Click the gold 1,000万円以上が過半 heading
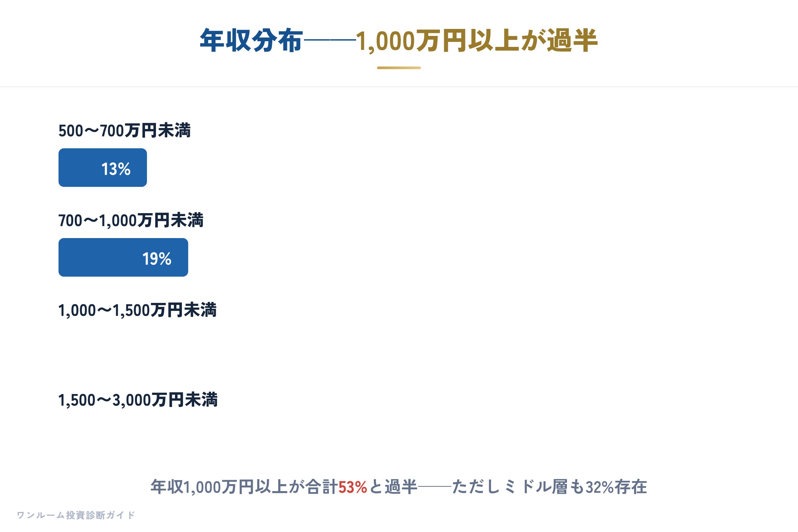This screenshot has height=532, width=798. (x=477, y=41)
